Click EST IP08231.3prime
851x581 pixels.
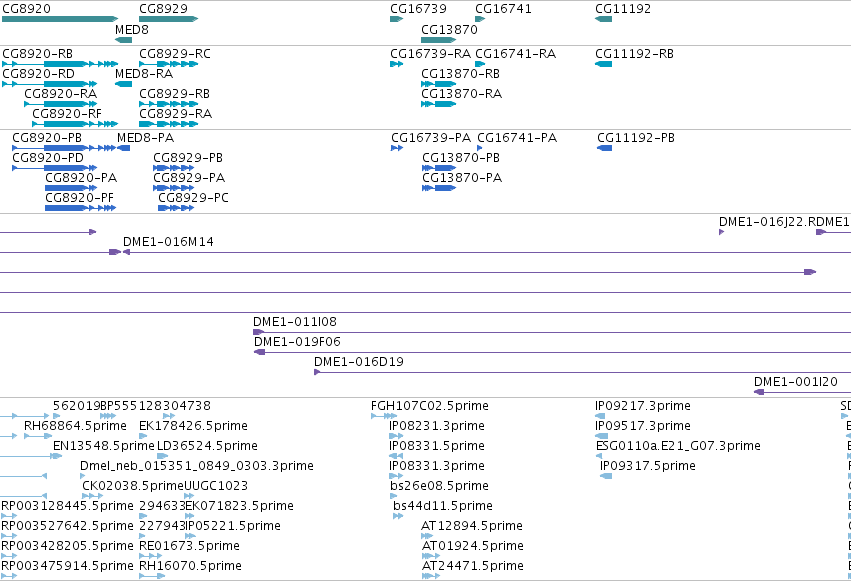tap(437, 426)
